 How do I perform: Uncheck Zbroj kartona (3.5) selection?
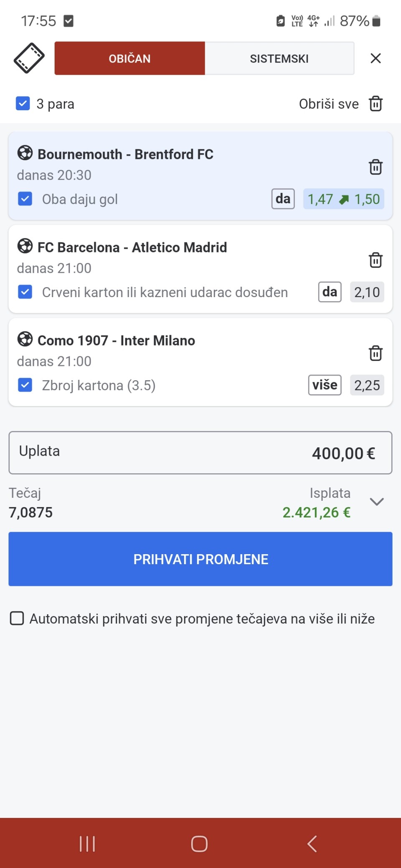click(x=25, y=385)
